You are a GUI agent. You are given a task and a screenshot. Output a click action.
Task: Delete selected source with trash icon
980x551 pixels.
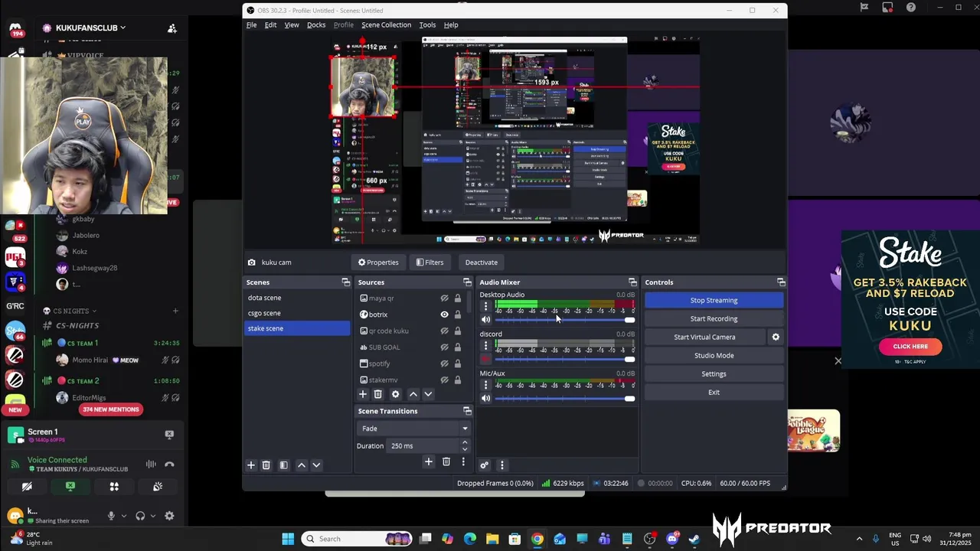(377, 394)
